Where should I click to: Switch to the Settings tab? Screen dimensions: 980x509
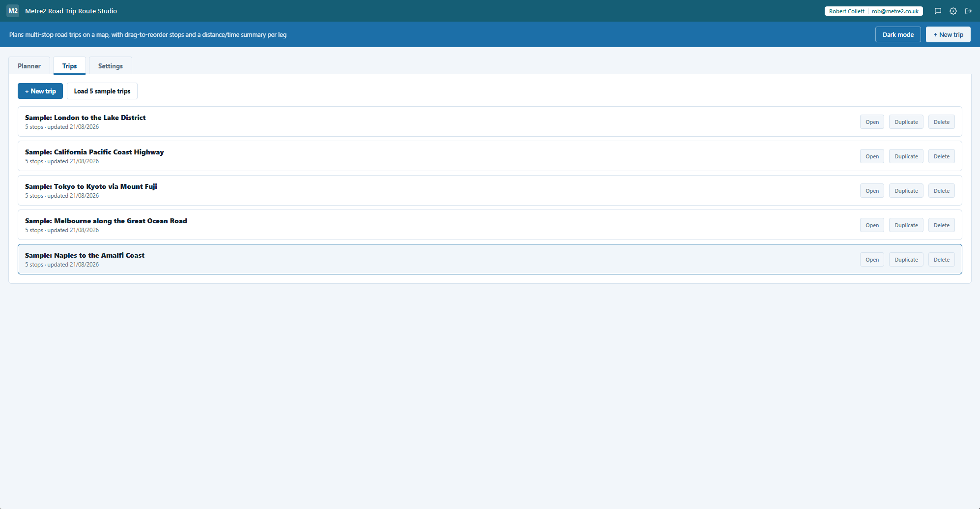coord(111,66)
